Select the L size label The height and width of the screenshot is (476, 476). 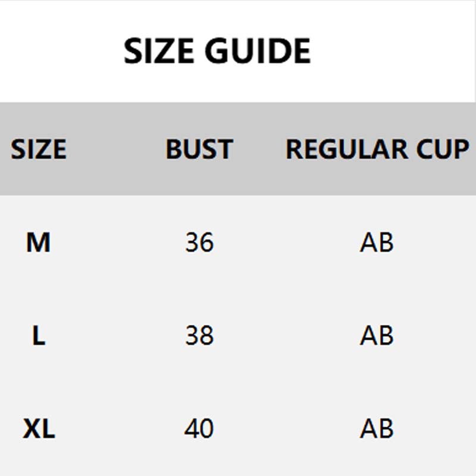[x=39, y=336]
